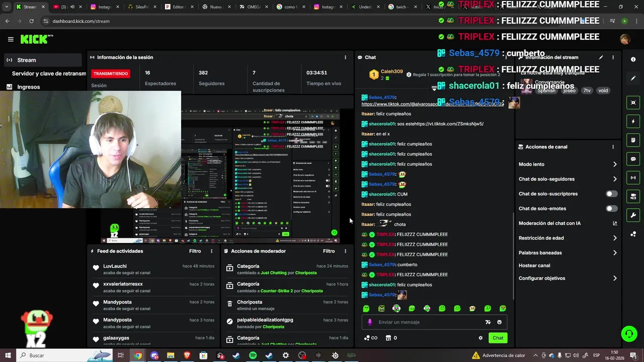Expand Palabras baneadas settings

click(615, 253)
